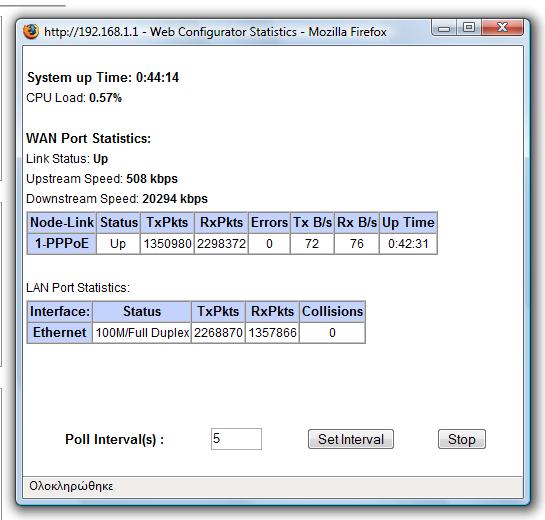This screenshot has height=520, width=545.
Task: Minimize the Web Configurator Statistics window
Action: [x=444, y=28]
